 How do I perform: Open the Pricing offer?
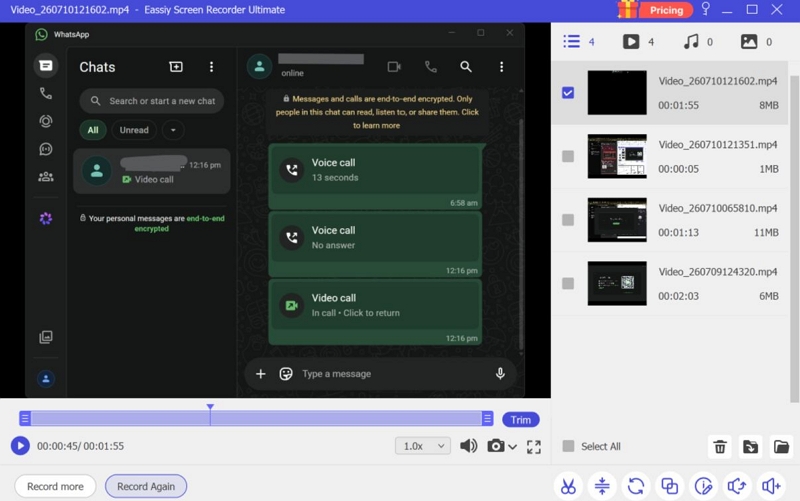666,10
